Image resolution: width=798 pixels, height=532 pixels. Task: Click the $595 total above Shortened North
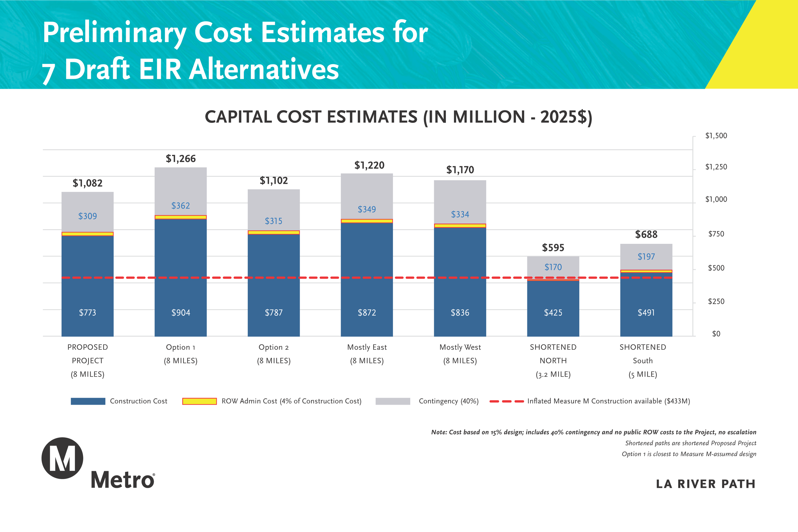coord(553,248)
